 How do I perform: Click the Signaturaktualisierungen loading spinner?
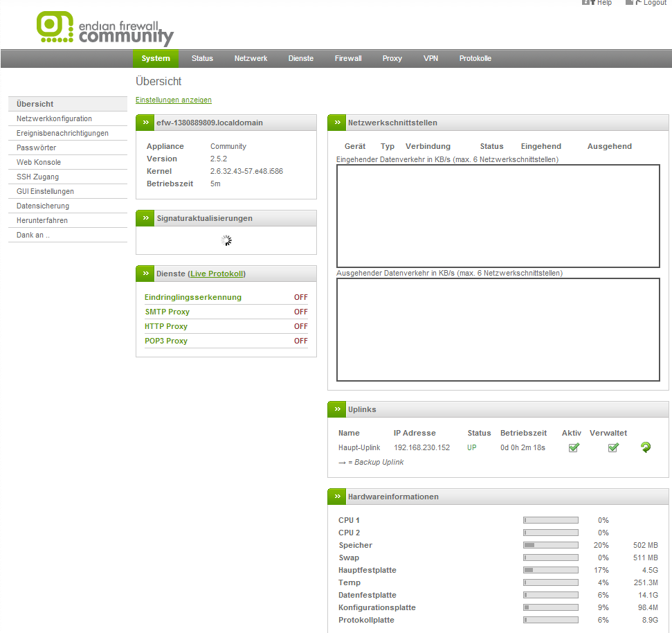226,240
